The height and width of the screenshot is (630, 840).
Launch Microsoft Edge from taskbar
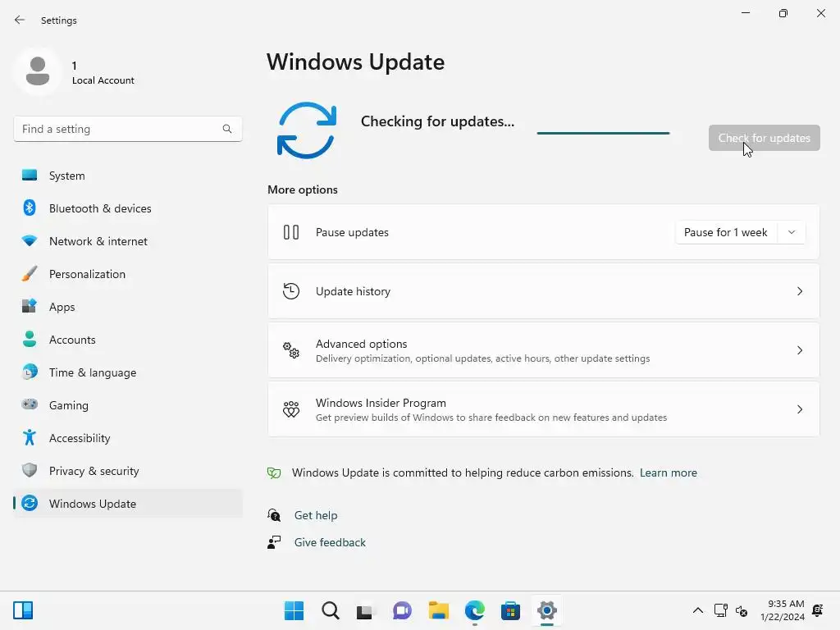click(x=475, y=610)
